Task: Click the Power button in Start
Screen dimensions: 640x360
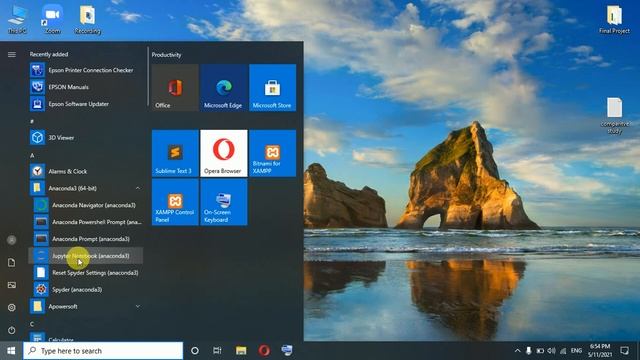Action: [x=11, y=330]
